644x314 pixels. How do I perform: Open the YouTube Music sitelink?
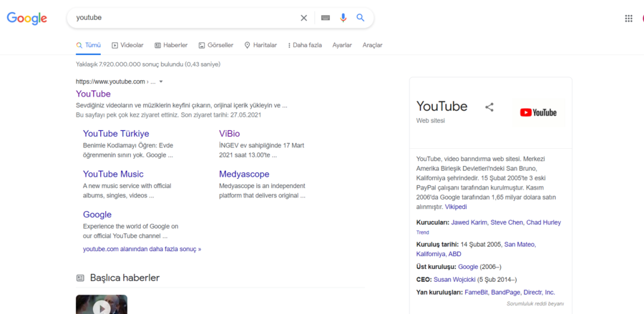pos(113,174)
